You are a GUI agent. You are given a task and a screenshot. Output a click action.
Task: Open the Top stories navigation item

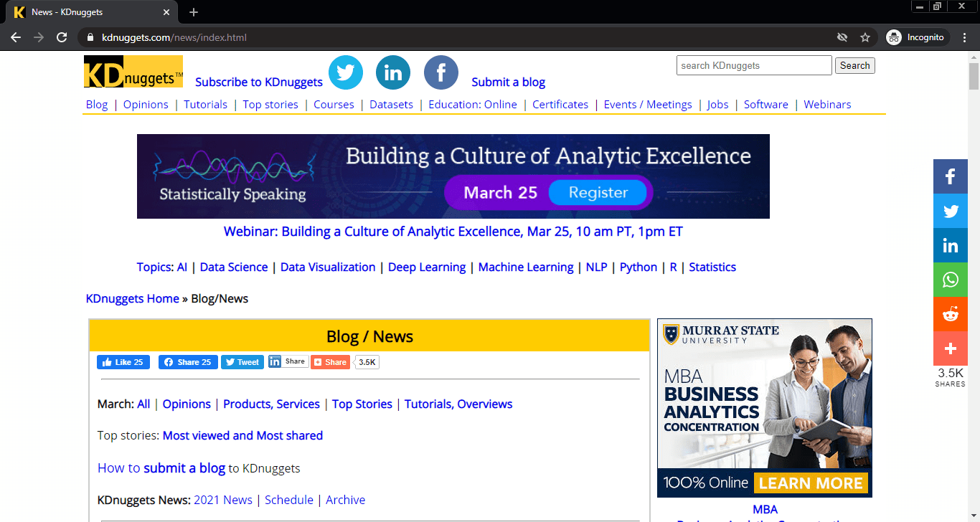coord(270,104)
